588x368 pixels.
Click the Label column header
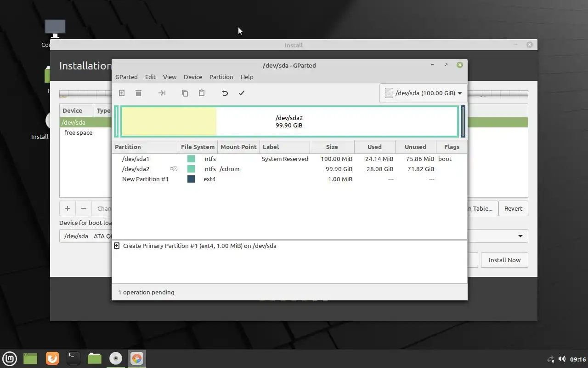[x=285, y=147]
